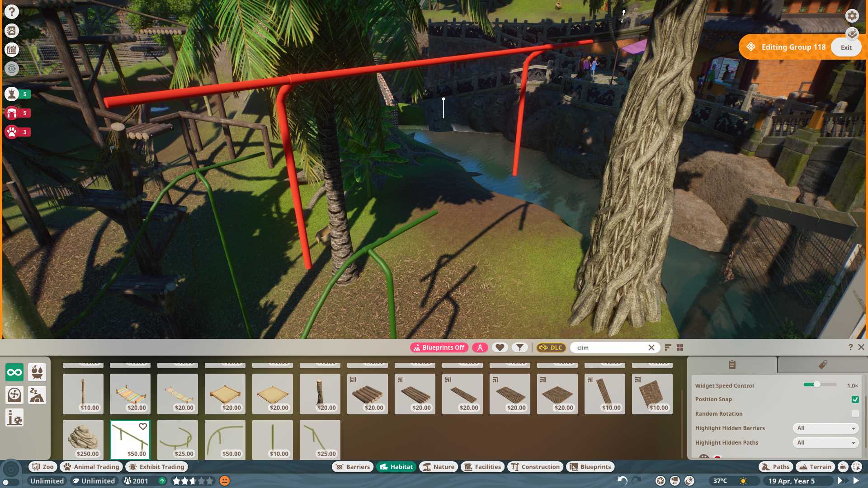
Task: Switch to Construction tab
Action: [535, 467]
